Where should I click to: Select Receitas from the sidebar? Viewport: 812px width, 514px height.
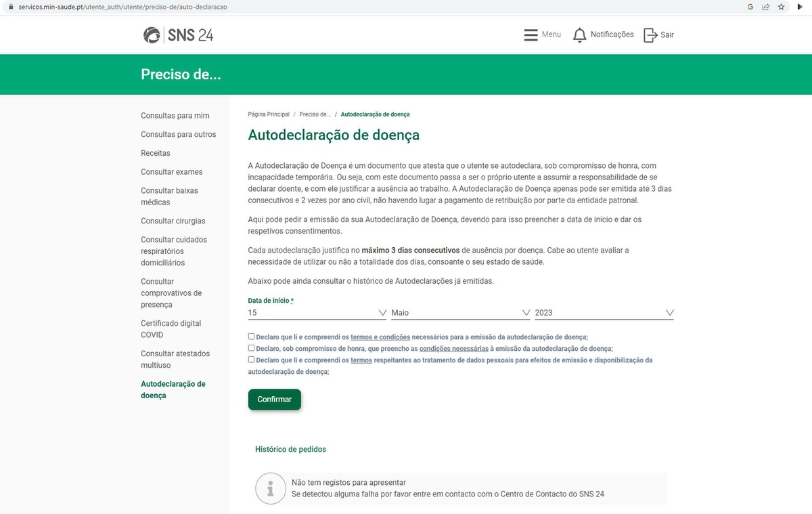156,153
